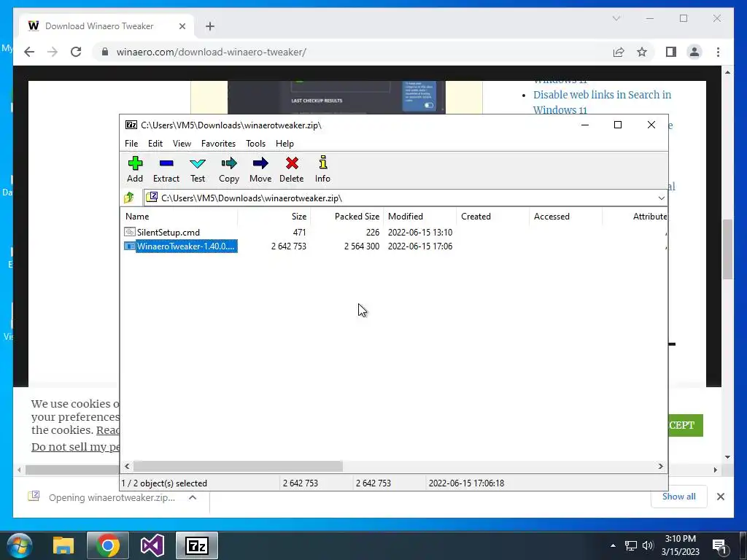Open the Favorites menu
747x560 pixels.
pyautogui.click(x=218, y=144)
